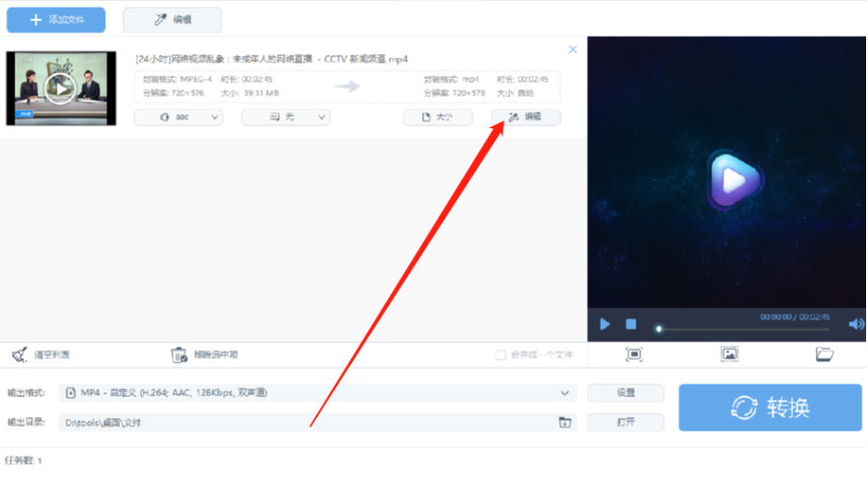Click the large play logo in preview

[734, 180]
